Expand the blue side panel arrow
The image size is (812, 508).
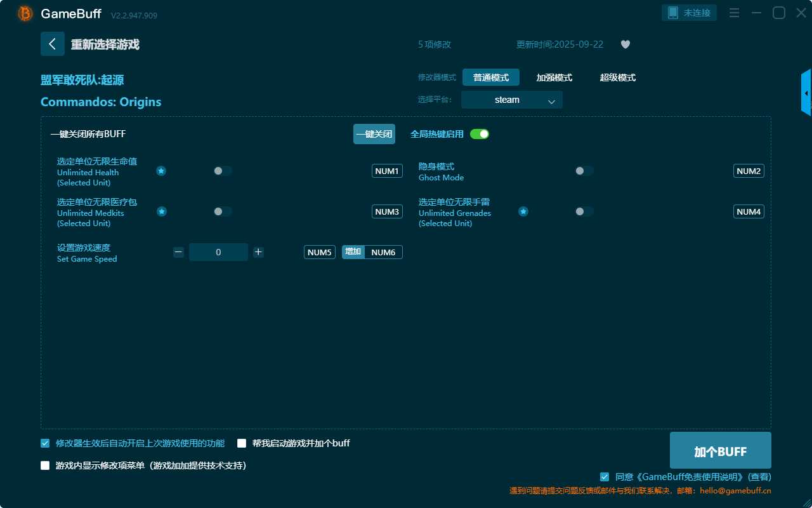pyautogui.click(x=806, y=93)
